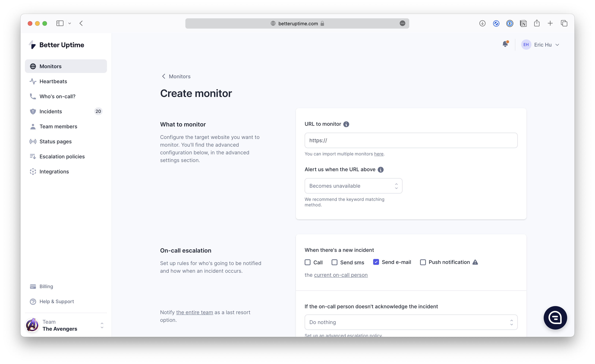
Task: Click the entire team link
Action: [x=194, y=312]
